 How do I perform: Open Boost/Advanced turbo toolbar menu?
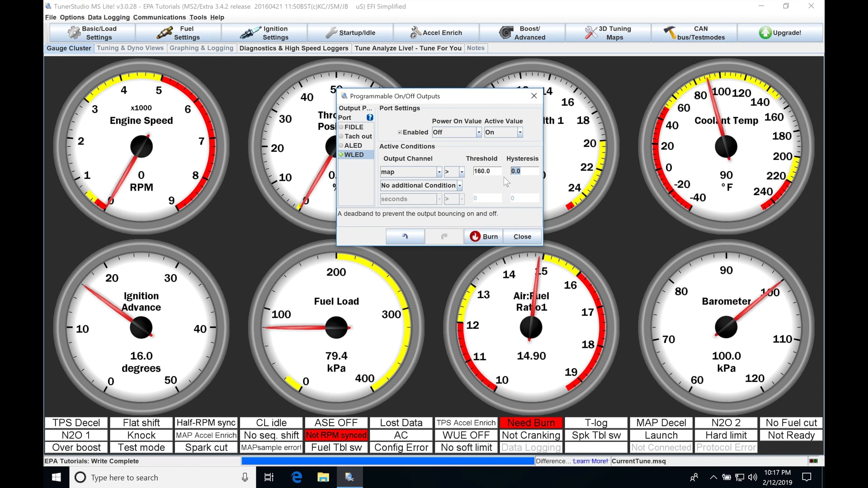coord(522,33)
